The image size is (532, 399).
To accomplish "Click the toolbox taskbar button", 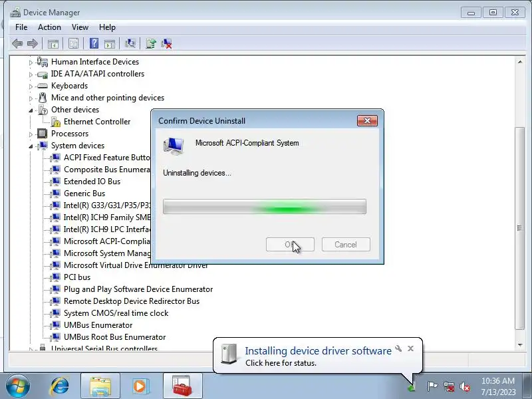I will click(182, 386).
